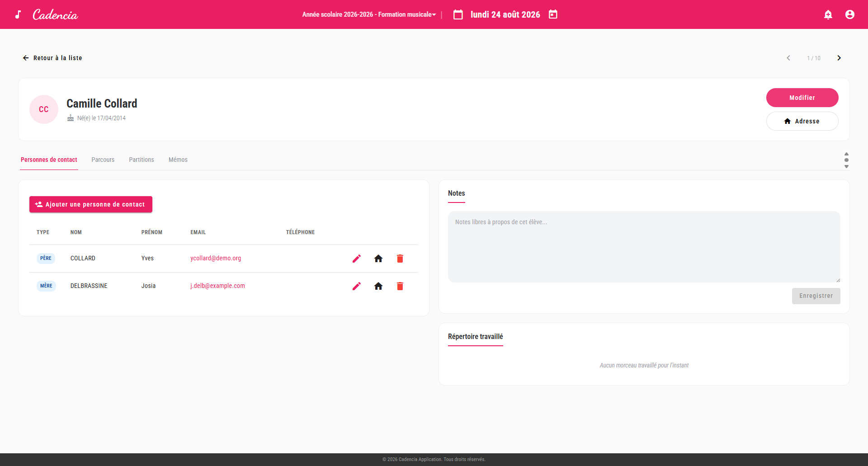
Task: Click the birthday cake icon near birth date
Action: tap(71, 118)
